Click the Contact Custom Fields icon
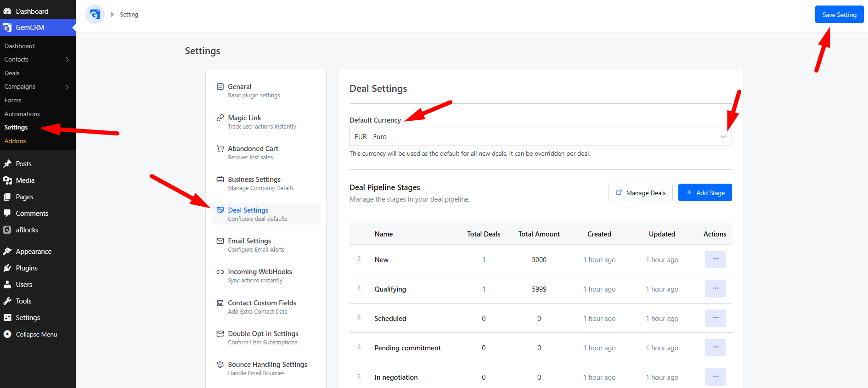 click(220, 303)
